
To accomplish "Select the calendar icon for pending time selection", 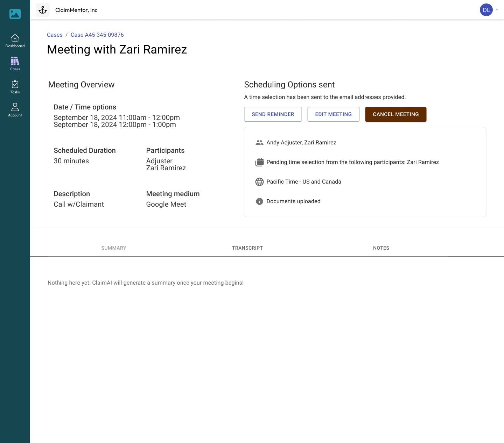I will point(259,162).
